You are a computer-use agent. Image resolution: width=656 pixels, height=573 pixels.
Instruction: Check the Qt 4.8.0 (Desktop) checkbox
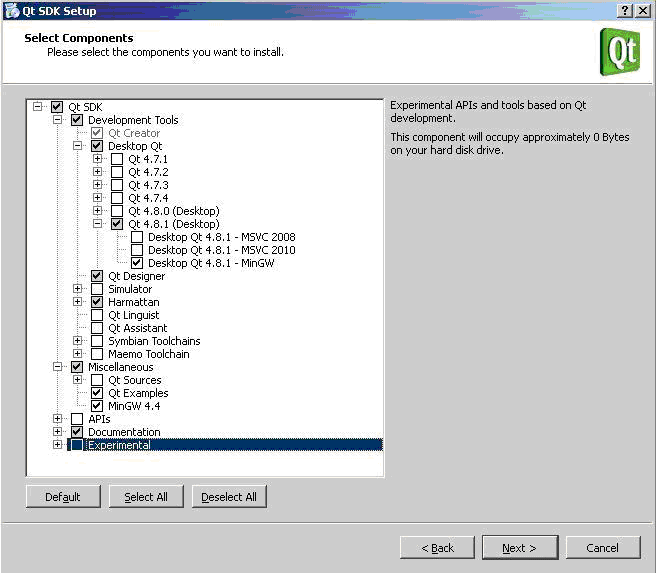[117, 211]
